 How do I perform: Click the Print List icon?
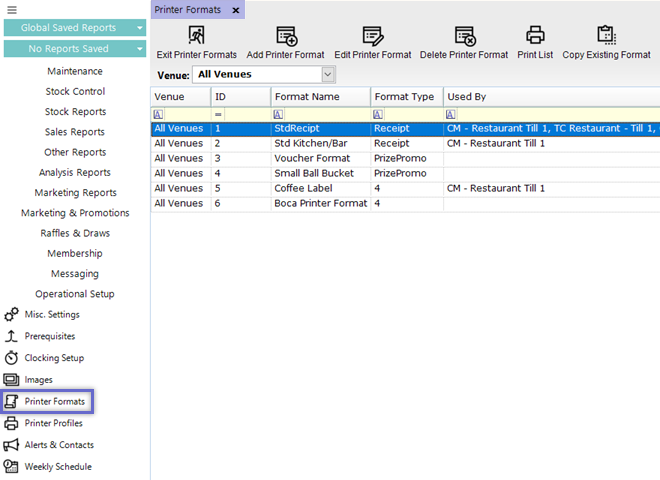535,37
